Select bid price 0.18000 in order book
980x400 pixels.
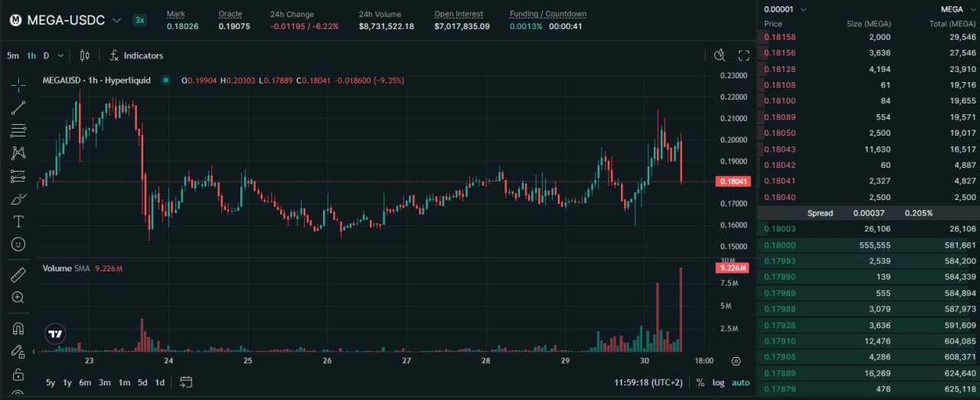(779, 245)
